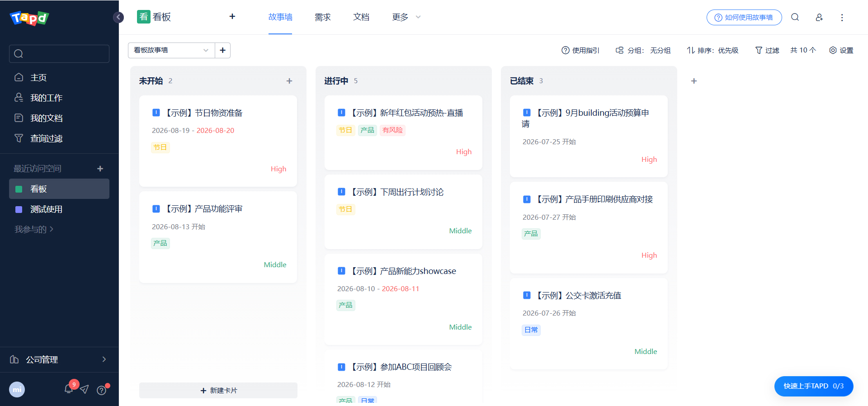Viewport: 868px width, 406px height.
Task: Collapse the left sidebar with arrow button
Action: [118, 17]
